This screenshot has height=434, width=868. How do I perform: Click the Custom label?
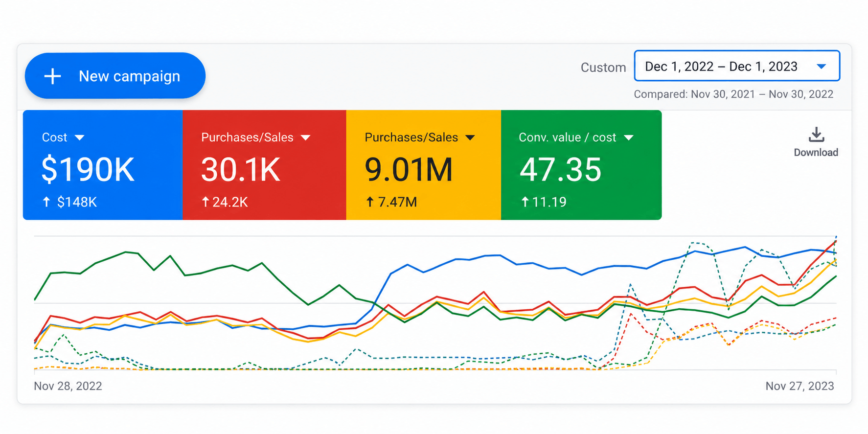603,68
